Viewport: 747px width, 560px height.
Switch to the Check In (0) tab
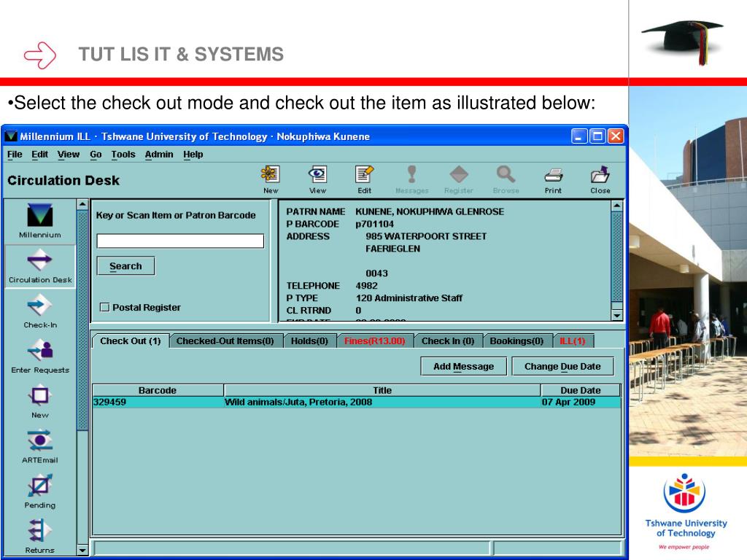448,341
